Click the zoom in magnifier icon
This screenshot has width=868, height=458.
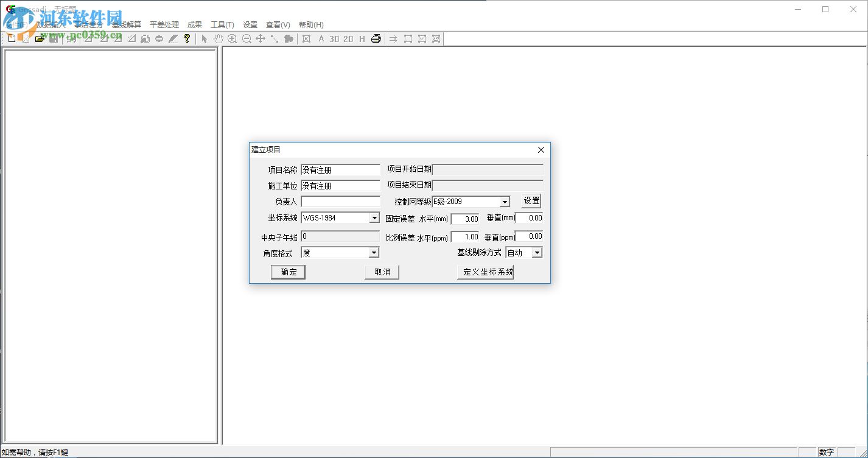(232, 39)
